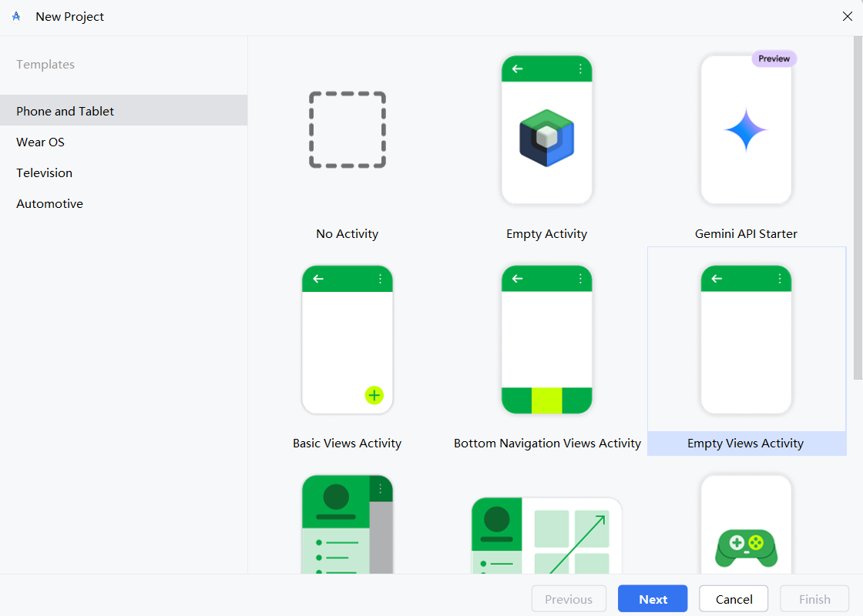Select the Phone and Tablet category

(x=65, y=111)
